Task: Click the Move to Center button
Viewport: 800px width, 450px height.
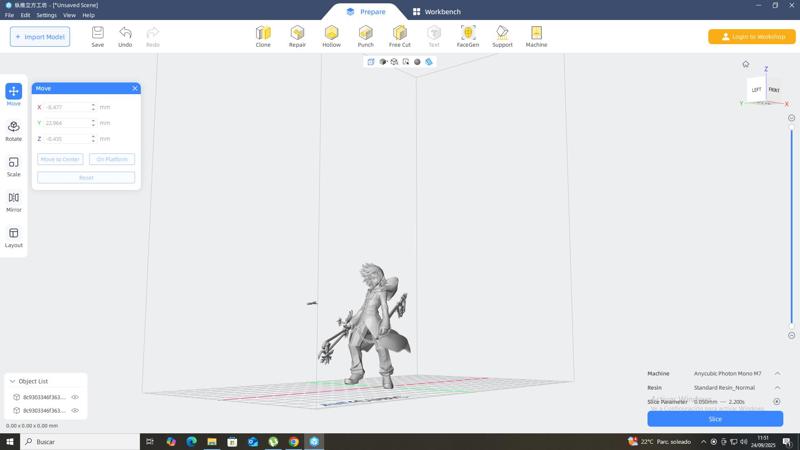Action: [60, 159]
